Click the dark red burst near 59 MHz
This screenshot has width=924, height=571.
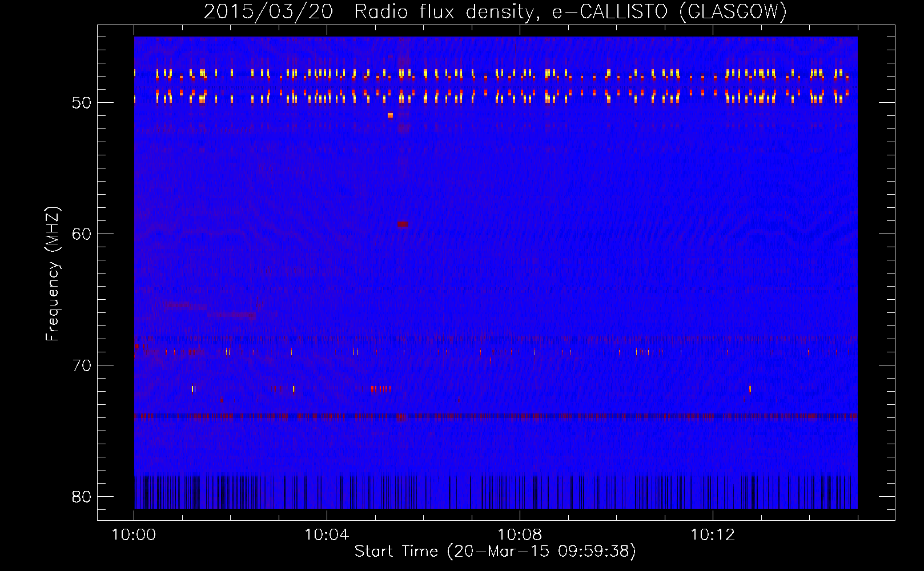(403, 224)
